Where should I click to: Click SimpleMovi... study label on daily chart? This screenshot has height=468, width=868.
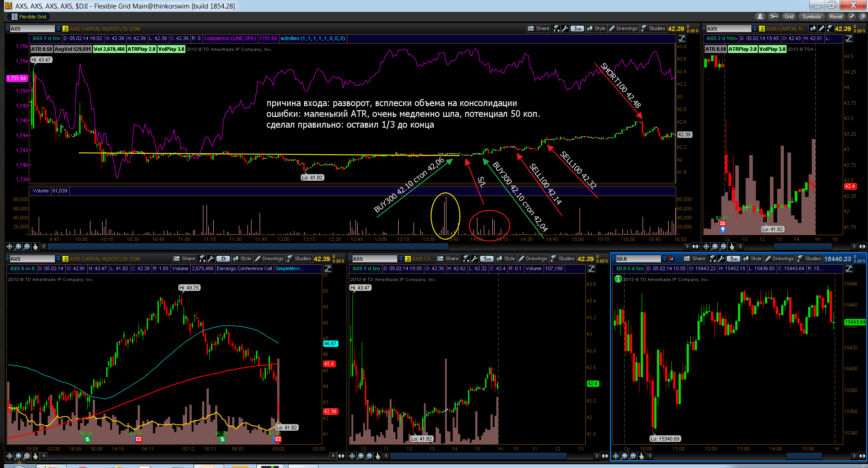coord(289,269)
